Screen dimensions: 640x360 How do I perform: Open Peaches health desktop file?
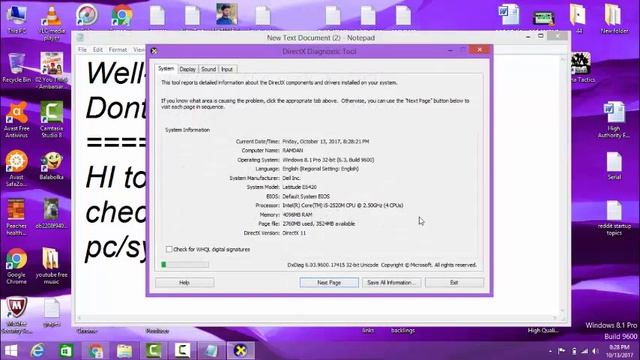[16, 217]
